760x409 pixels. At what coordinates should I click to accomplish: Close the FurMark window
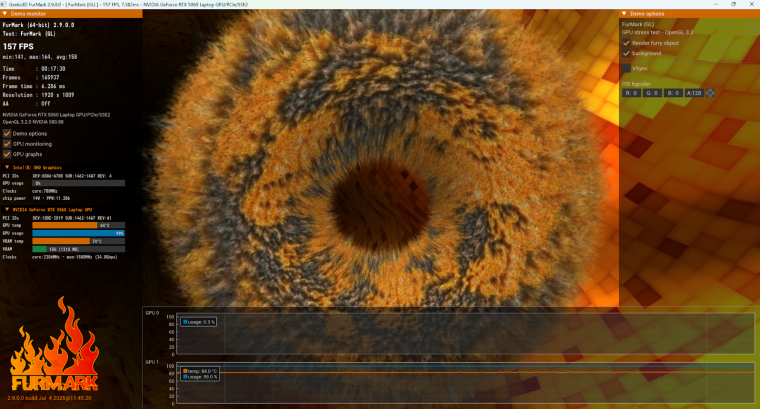click(x=751, y=4)
